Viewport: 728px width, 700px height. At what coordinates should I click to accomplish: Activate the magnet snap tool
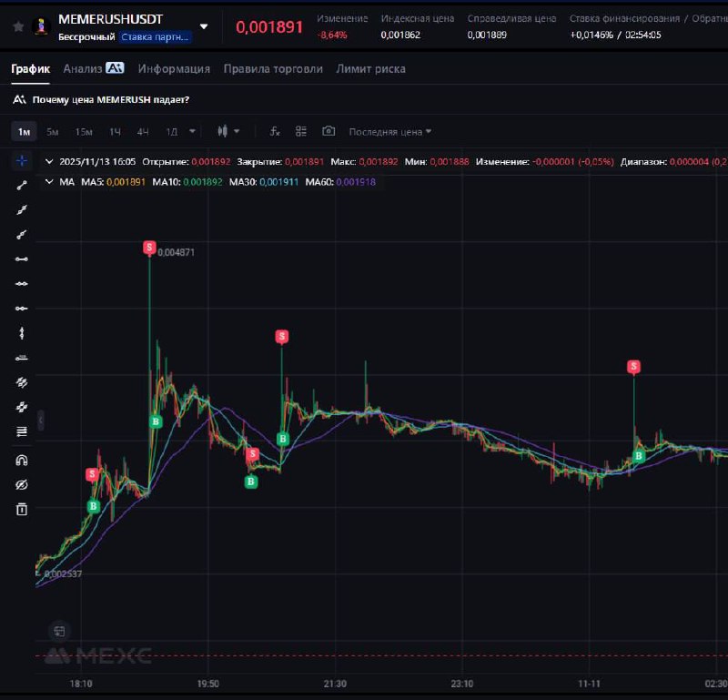coord(21,461)
